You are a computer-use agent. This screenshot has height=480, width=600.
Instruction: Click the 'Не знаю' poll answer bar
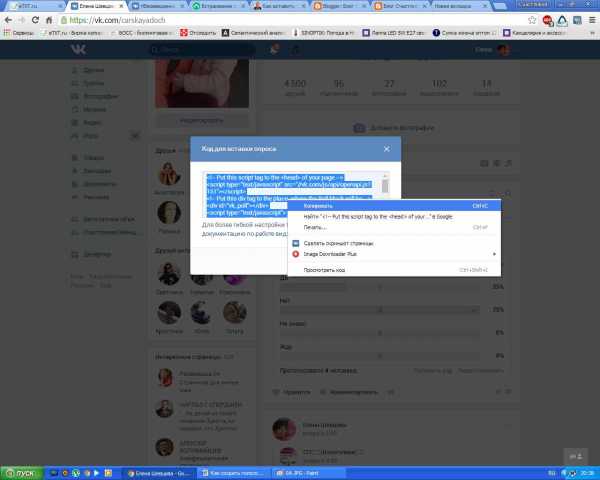(x=380, y=333)
